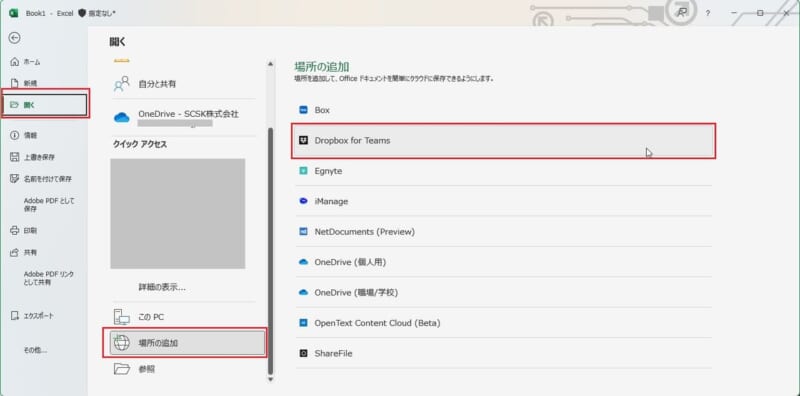Click the iManage logo icon
Viewport: 800px width, 396px height.
tap(304, 201)
